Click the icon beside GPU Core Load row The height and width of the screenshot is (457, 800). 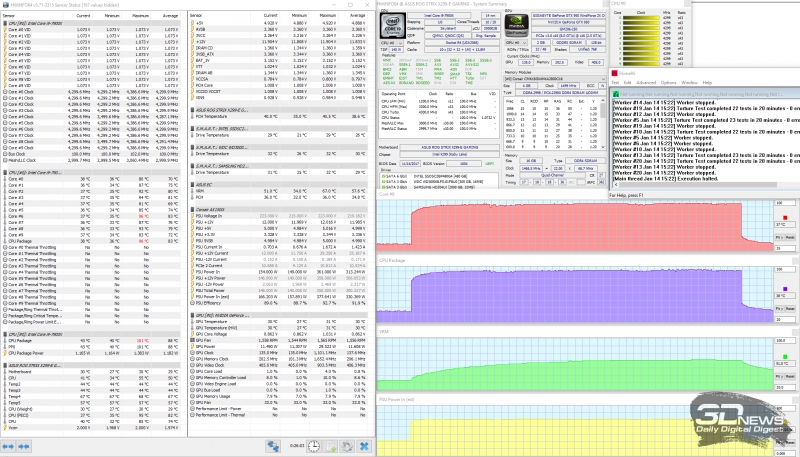point(192,371)
